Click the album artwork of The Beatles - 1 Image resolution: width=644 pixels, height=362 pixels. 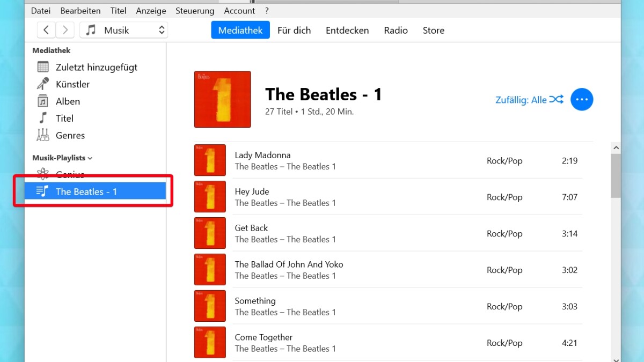point(222,99)
